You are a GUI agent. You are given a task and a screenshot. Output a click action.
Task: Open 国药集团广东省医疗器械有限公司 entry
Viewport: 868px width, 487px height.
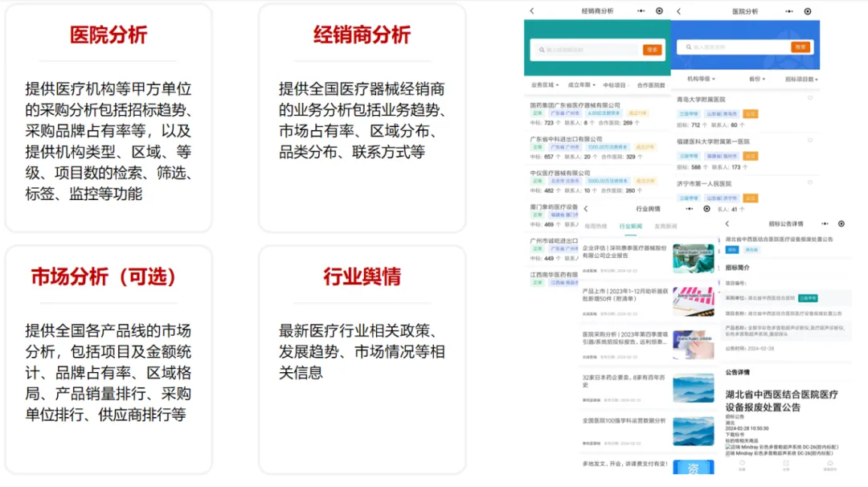click(574, 104)
